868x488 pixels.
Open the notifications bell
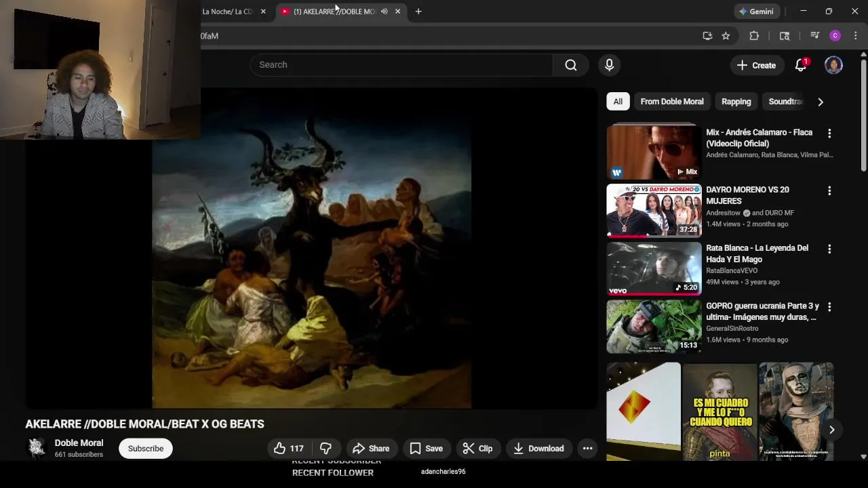coord(801,65)
